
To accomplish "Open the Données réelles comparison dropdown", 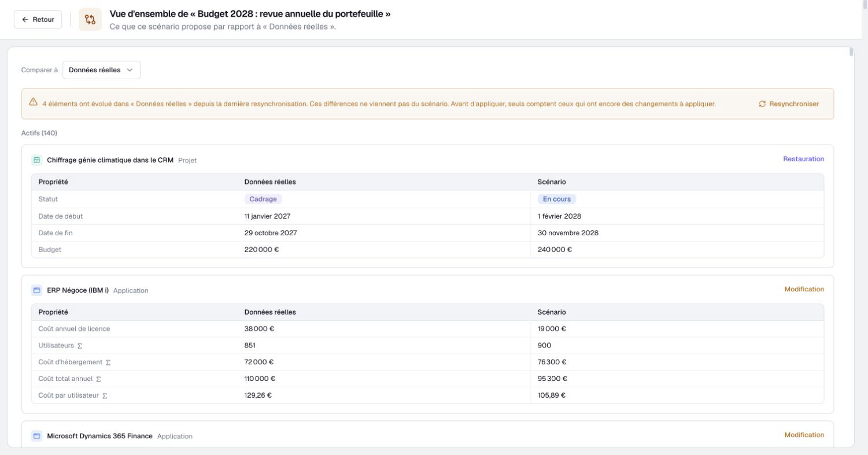I will coord(101,70).
